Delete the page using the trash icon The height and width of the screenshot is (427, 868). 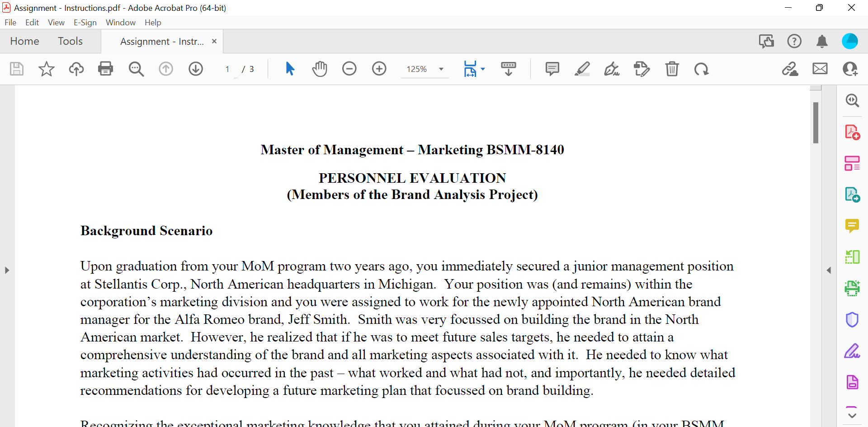click(x=672, y=69)
